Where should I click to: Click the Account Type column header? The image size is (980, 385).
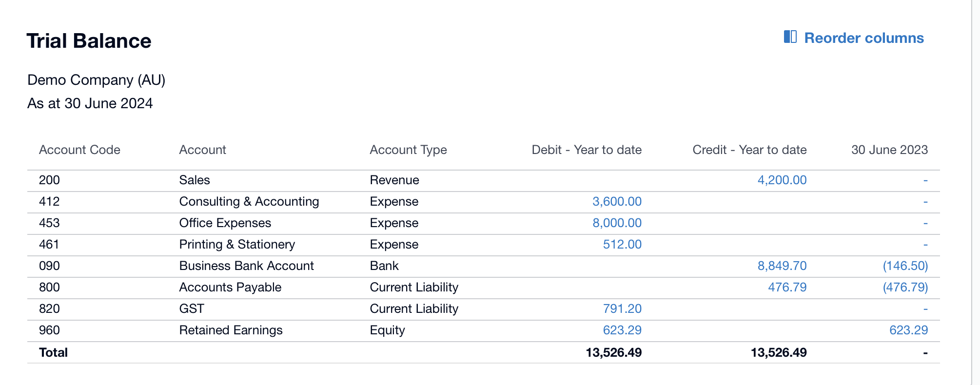point(408,150)
